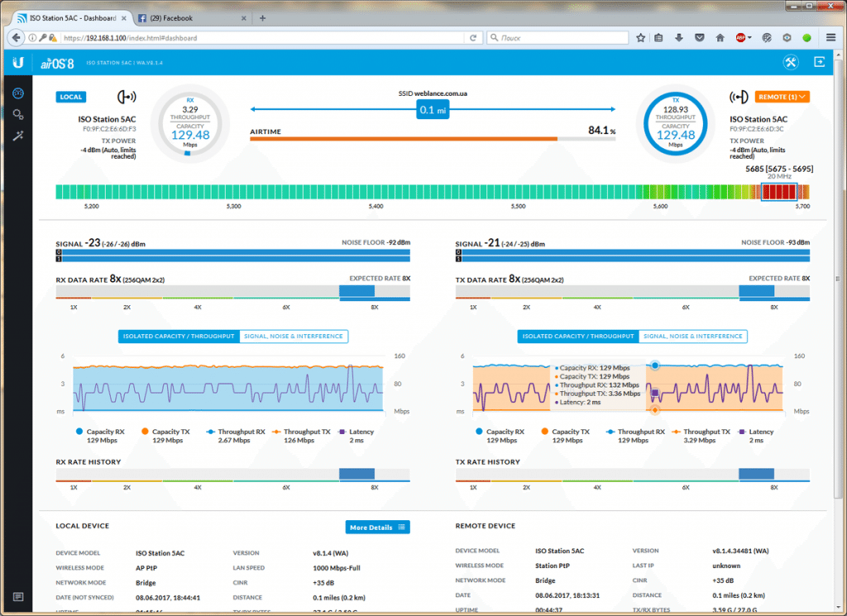Open the Settings gears icon in sidebar

click(17, 114)
